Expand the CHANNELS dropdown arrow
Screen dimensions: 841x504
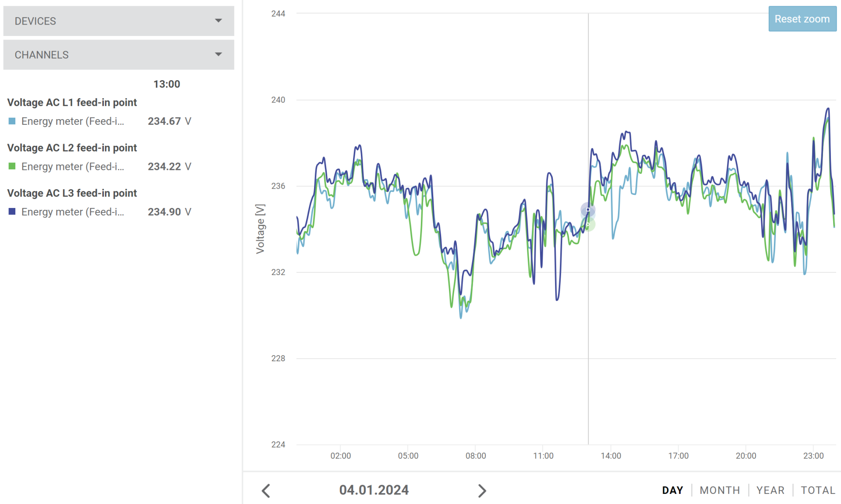[x=218, y=54]
